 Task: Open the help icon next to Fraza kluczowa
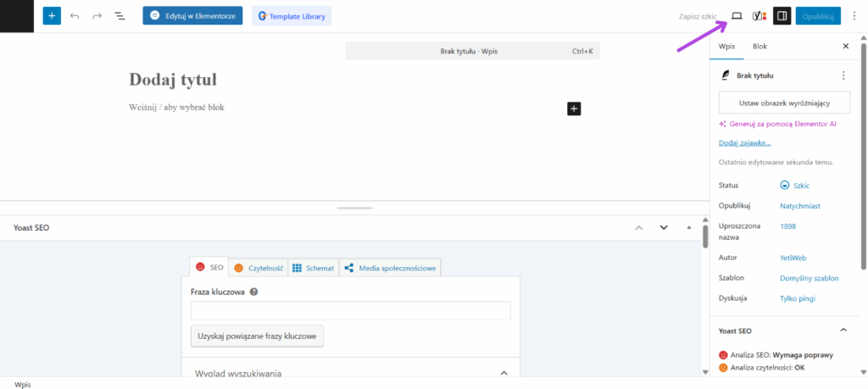[x=253, y=292]
